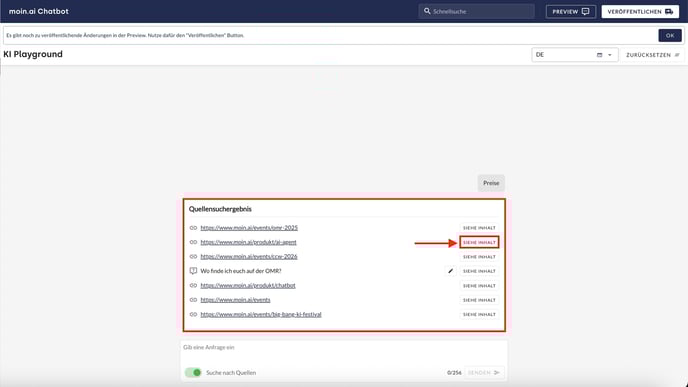Open the moin.ai/events link
This screenshot has height=387, width=688.
tap(235, 300)
